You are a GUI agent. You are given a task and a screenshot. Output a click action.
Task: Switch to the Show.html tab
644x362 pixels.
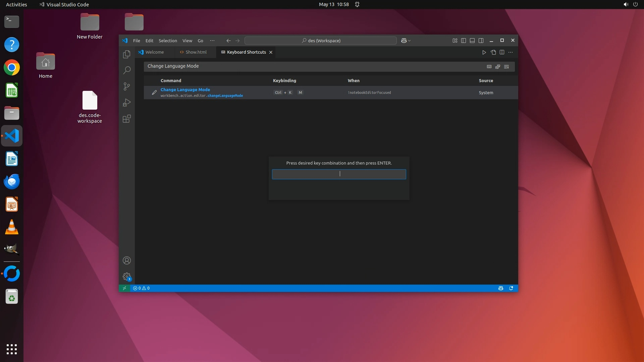193,52
